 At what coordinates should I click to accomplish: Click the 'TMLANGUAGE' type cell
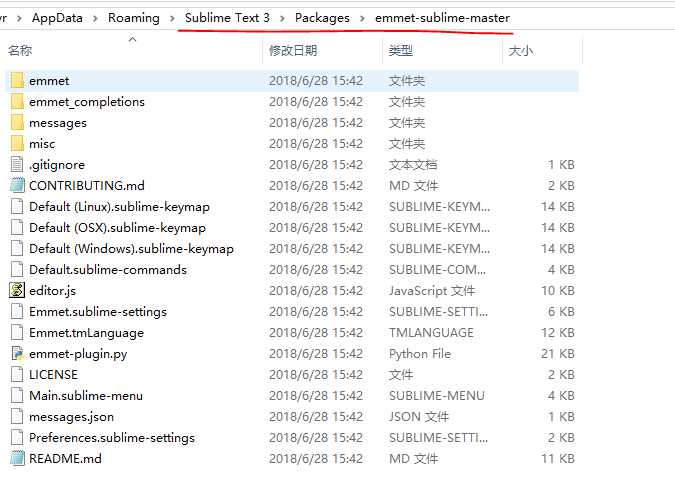pos(431,333)
